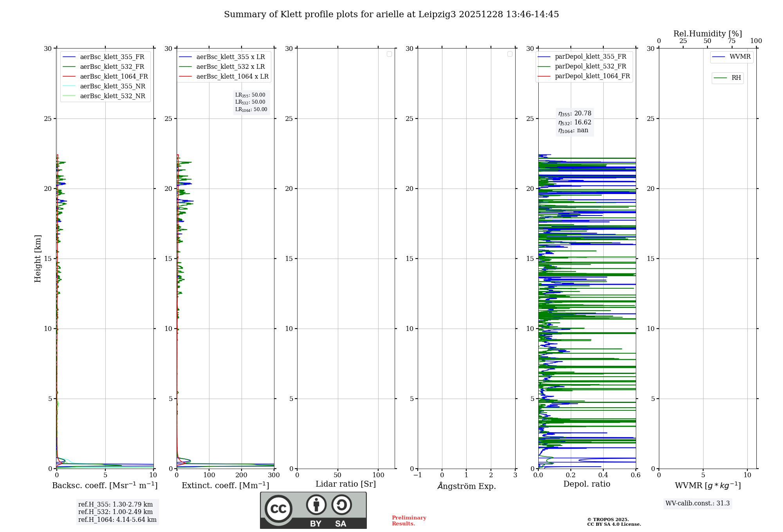The width and height of the screenshot is (783, 532).
Task: Click the empty legend box in Lidar ratio panel
Action: pyautogui.click(x=389, y=54)
